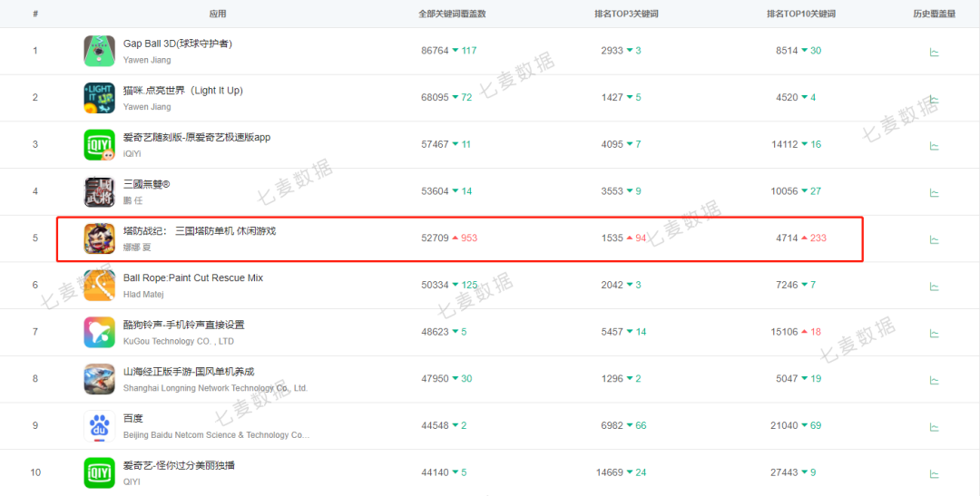The width and height of the screenshot is (980, 496).
Task: Open the 爱奇艺随刻版 app icon
Action: tap(100, 144)
